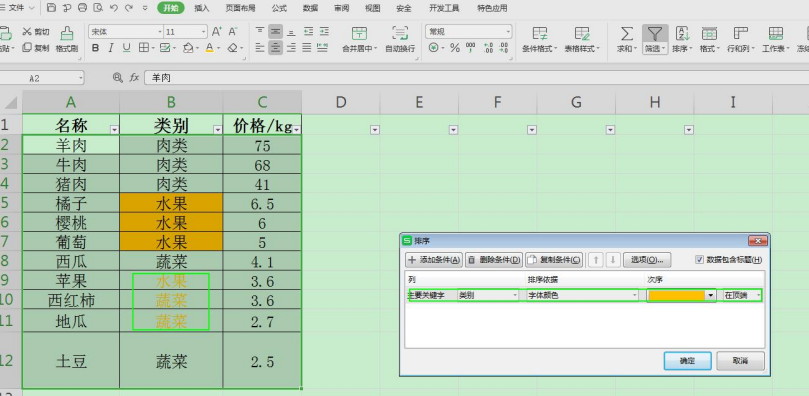This screenshot has height=396, width=809.
Task: Click the Undo arrow icon
Action: (x=114, y=8)
